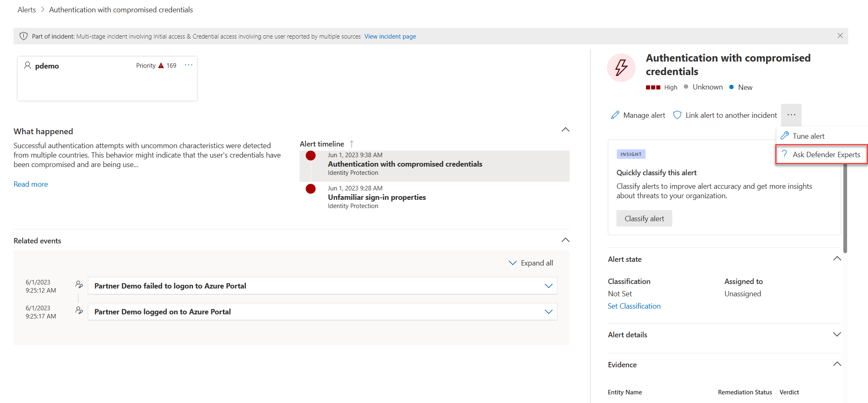Open the three-dot menu beside Link alert
The width and height of the screenshot is (868, 403).
point(791,115)
